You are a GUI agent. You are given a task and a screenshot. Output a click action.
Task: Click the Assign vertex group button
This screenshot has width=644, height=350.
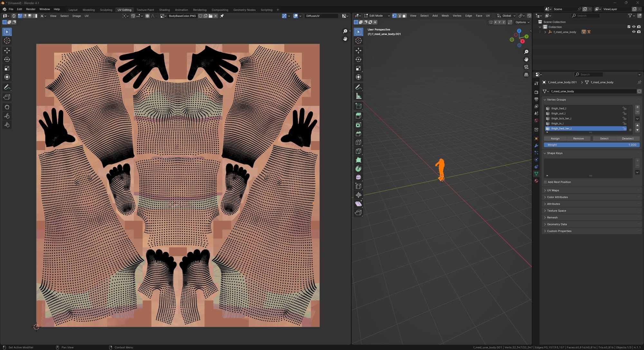coord(555,139)
